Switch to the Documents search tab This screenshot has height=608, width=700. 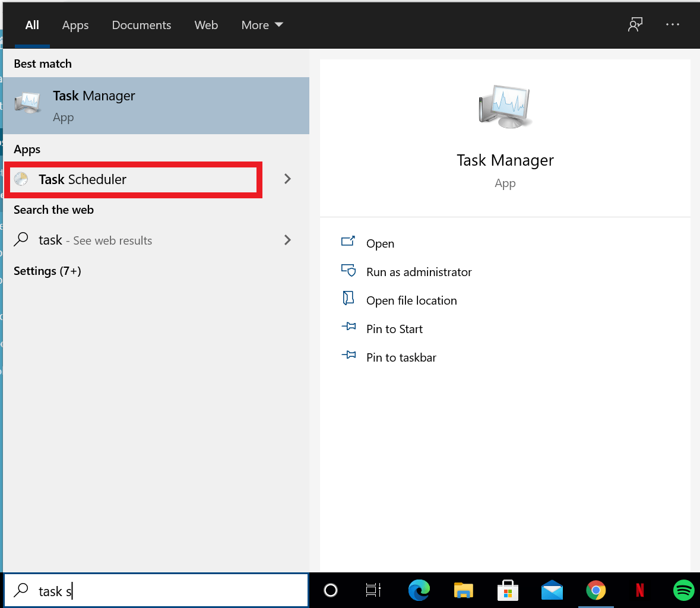pos(141,25)
